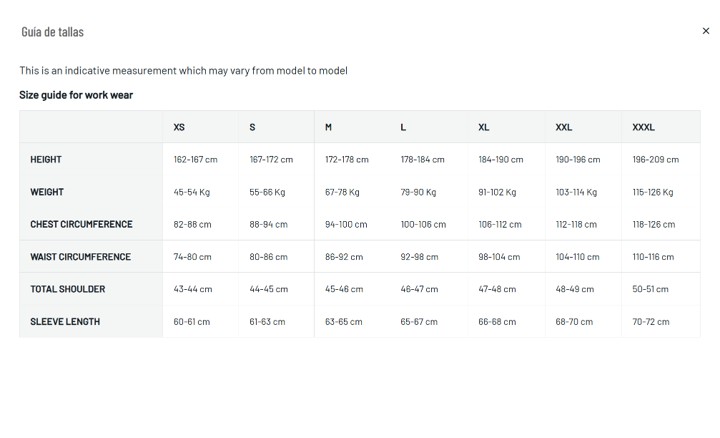Select the 50-51 cm shoulder cell
The width and height of the screenshot is (720, 438).
click(x=650, y=289)
